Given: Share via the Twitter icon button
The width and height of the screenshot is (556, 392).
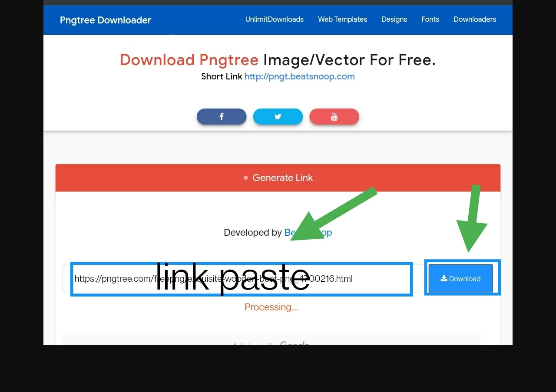Looking at the screenshot, I should pyautogui.click(x=278, y=116).
